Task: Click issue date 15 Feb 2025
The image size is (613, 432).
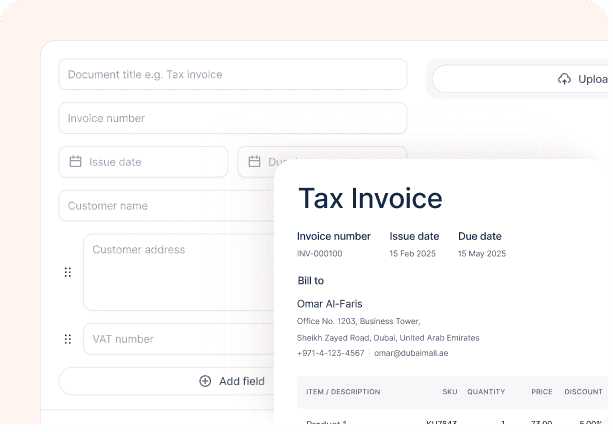Action: 412,254
